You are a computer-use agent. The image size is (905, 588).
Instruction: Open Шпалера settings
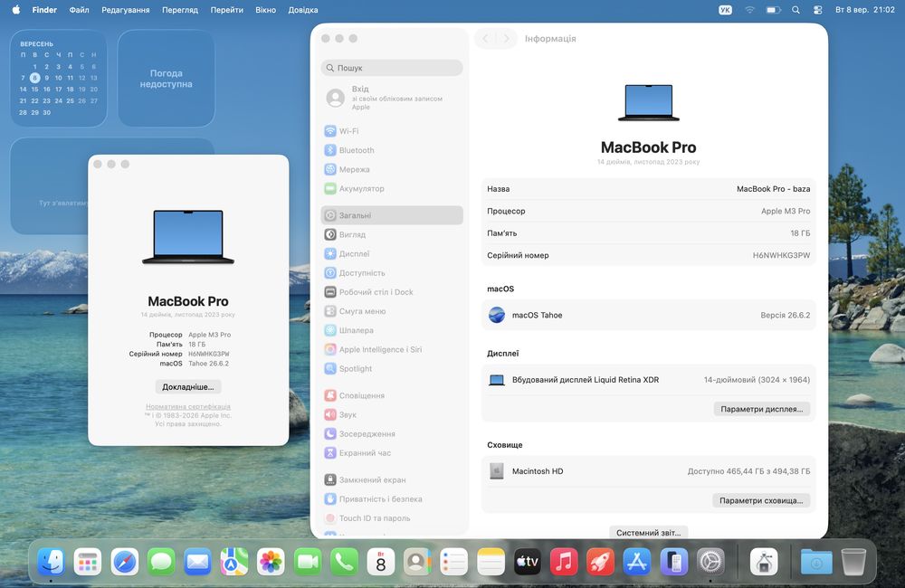coord(392,330)
